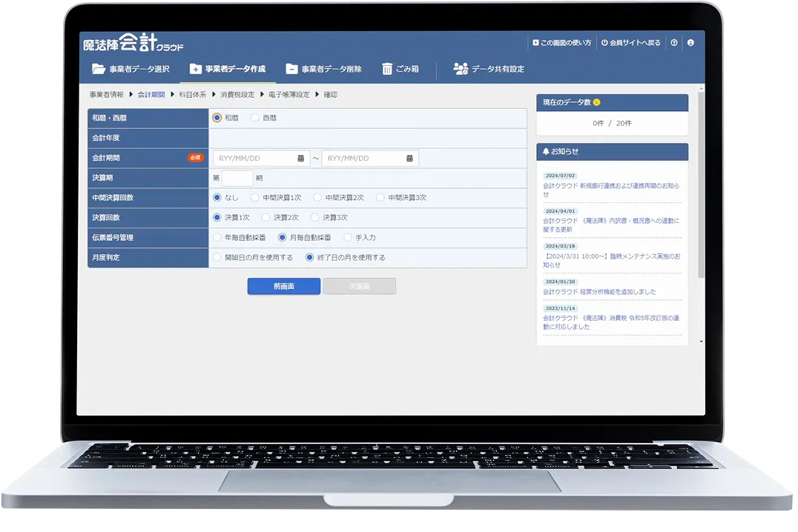
Task: Click the 決算期 number input field
Action: tap(237, 178)
